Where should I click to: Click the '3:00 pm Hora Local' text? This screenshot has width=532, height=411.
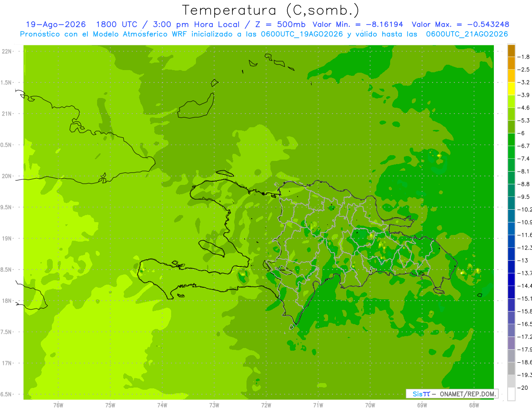point(196,24)
